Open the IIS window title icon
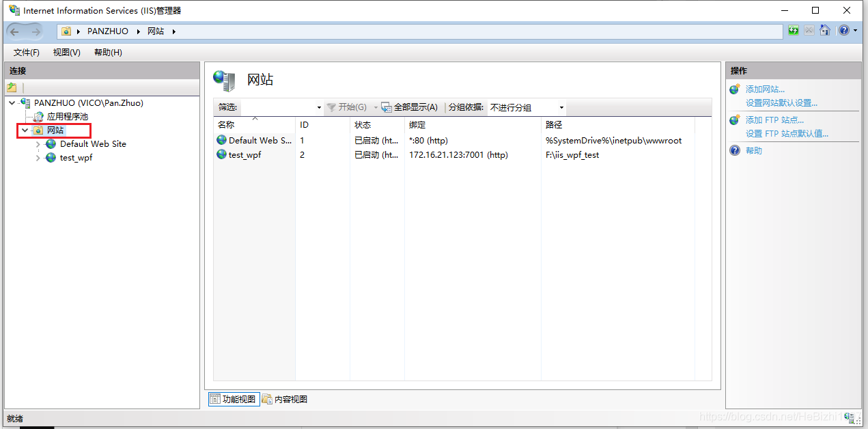 tap(14, 10)
